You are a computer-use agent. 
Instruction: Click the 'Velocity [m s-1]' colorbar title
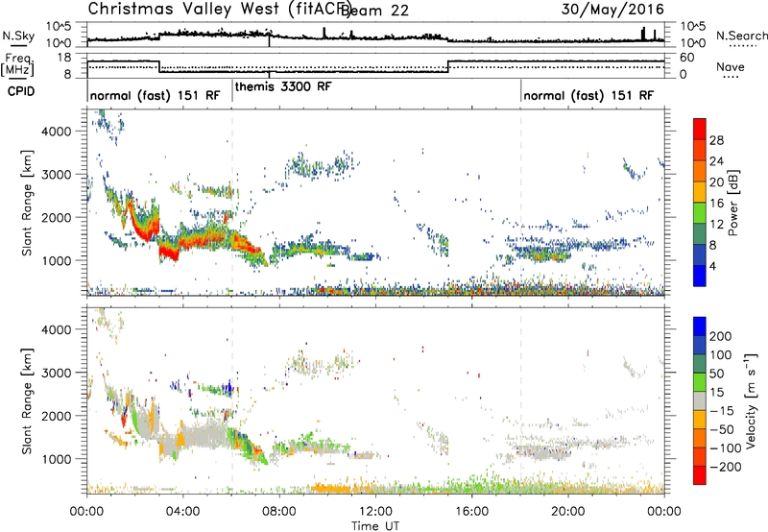tap(750, 400)
